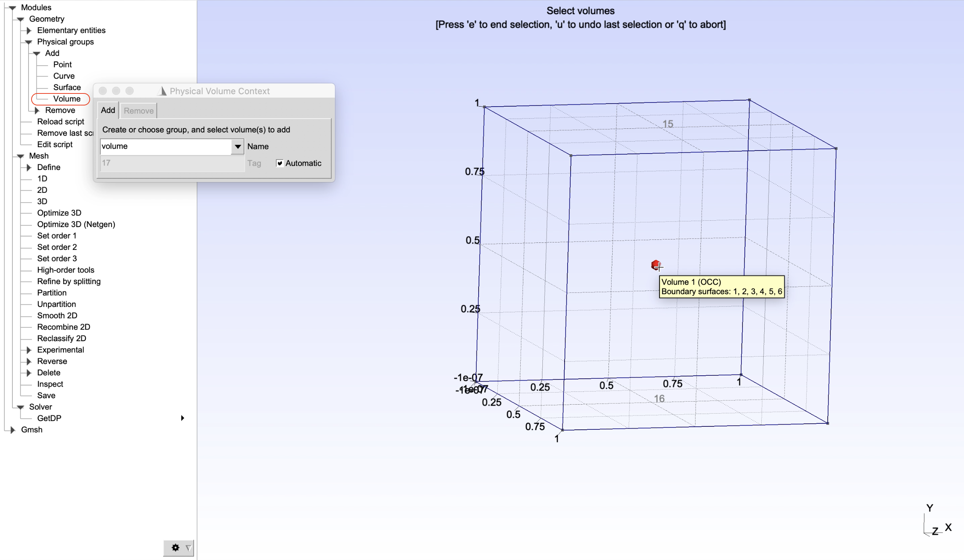Expand the Elementary entities tree node
The width and height of the screenshot is (964, 560).
[x=29, y=31]
